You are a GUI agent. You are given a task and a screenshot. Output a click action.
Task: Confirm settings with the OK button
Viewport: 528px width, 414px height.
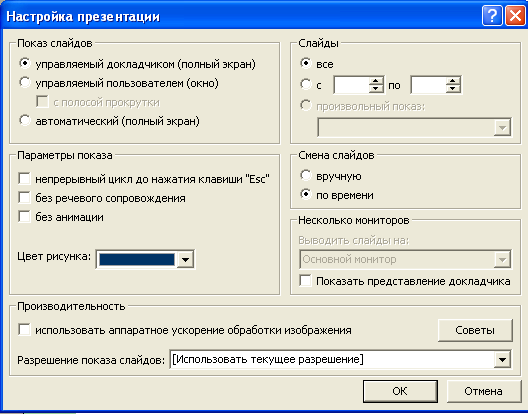[400, 391]
